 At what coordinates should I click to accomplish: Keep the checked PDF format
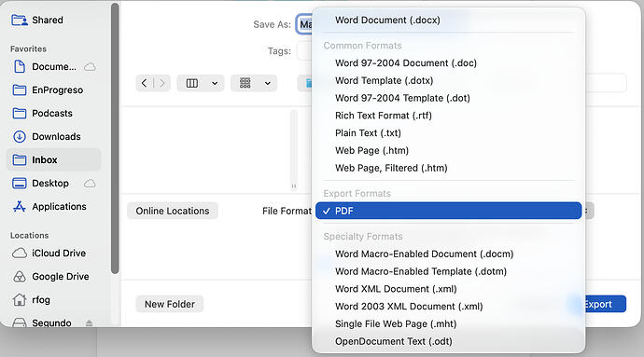pos(449,211)
